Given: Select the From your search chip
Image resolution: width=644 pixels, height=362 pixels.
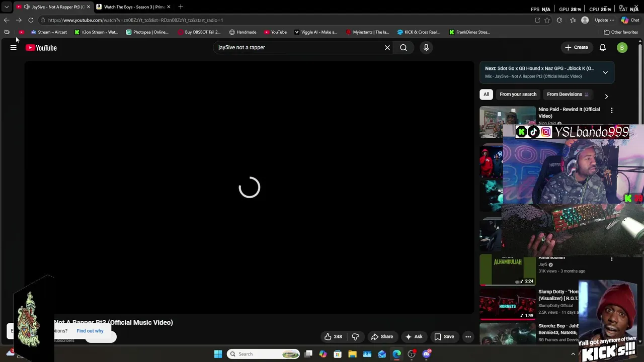Looking at the screenshot, I should pyautogui.click(x=518, y=94).
